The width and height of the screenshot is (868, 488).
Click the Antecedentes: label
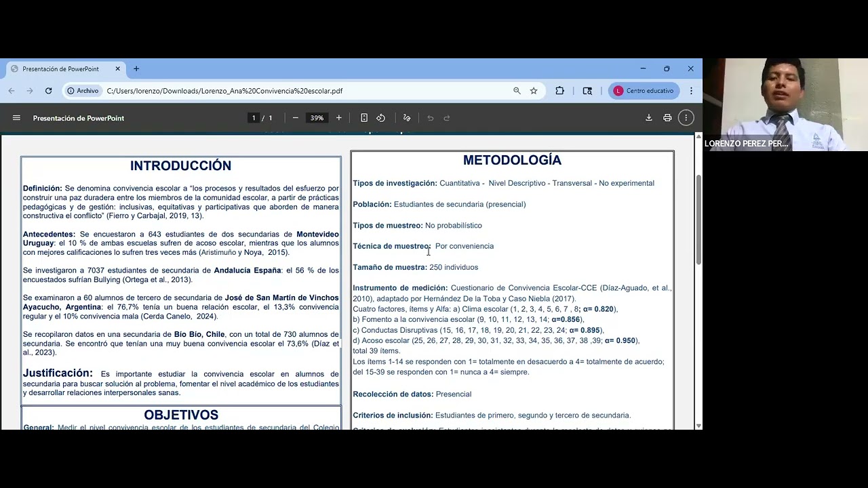point(49,235)
